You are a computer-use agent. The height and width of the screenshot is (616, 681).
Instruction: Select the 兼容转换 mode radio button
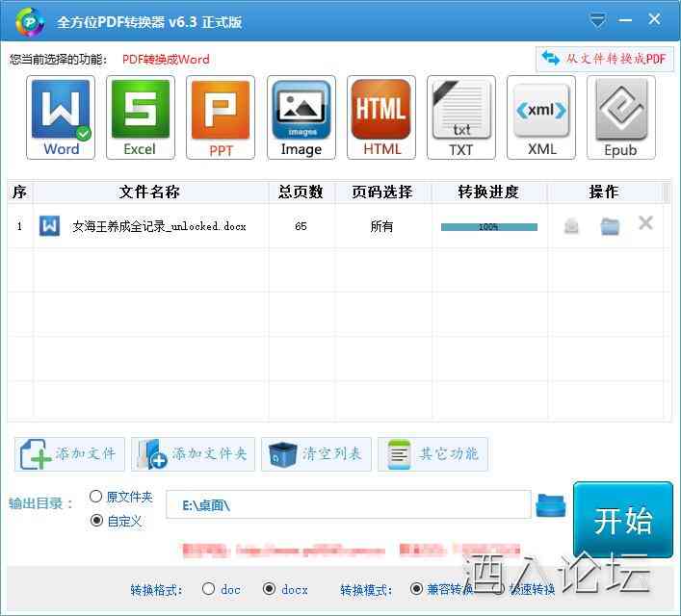tap(416, 589)
